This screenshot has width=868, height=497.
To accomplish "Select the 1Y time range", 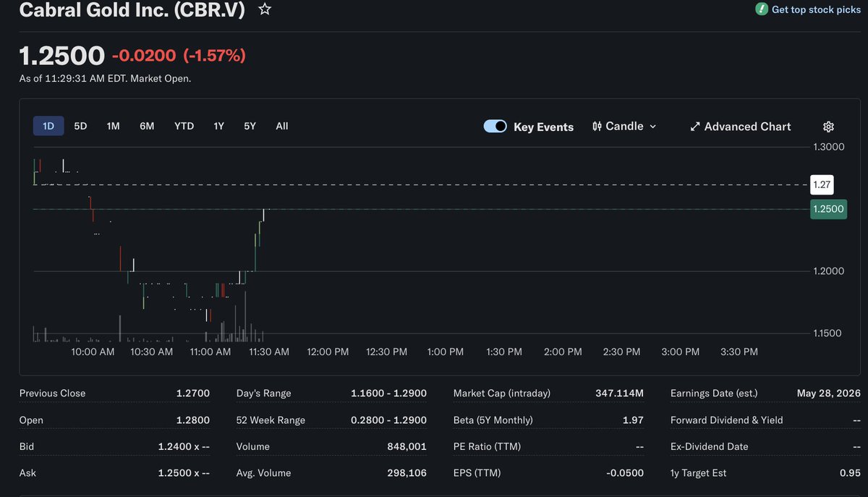I will 218,126.
